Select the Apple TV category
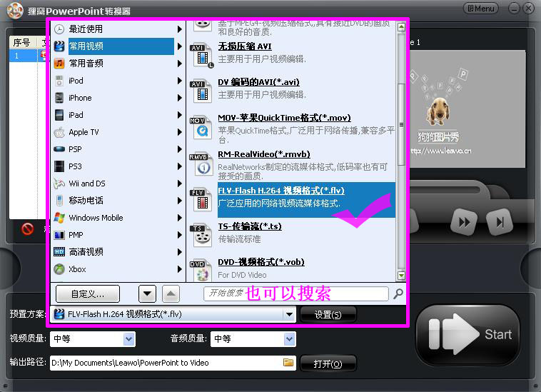 [84, 132]
